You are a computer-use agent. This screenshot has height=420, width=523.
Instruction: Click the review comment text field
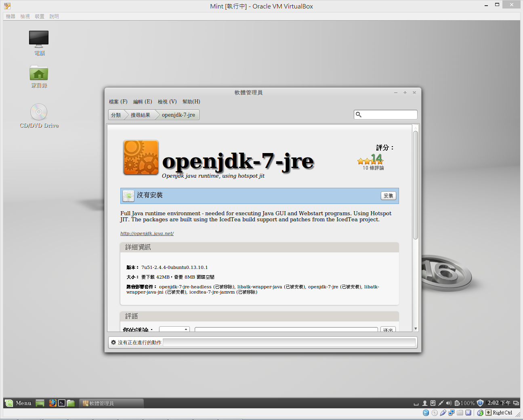[286, 330]
